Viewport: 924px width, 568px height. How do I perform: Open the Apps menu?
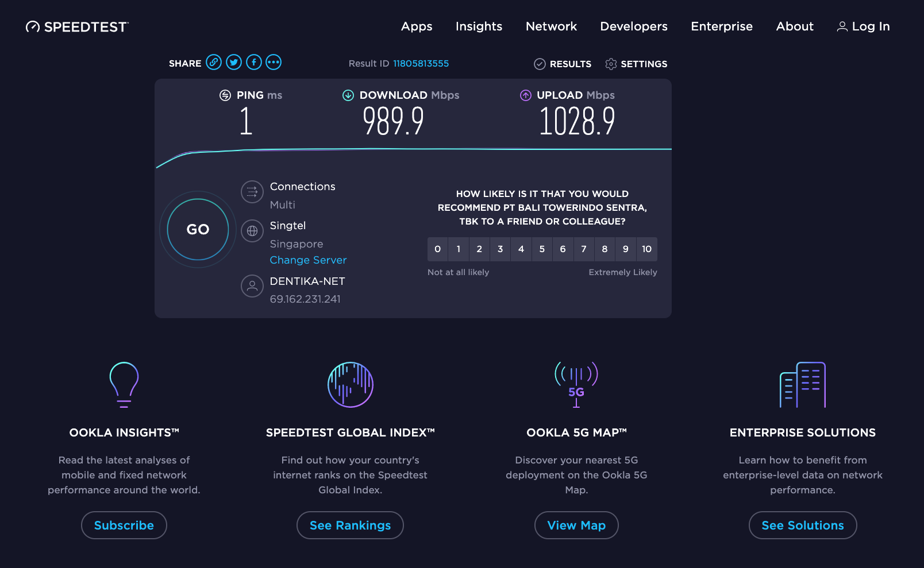417,26
